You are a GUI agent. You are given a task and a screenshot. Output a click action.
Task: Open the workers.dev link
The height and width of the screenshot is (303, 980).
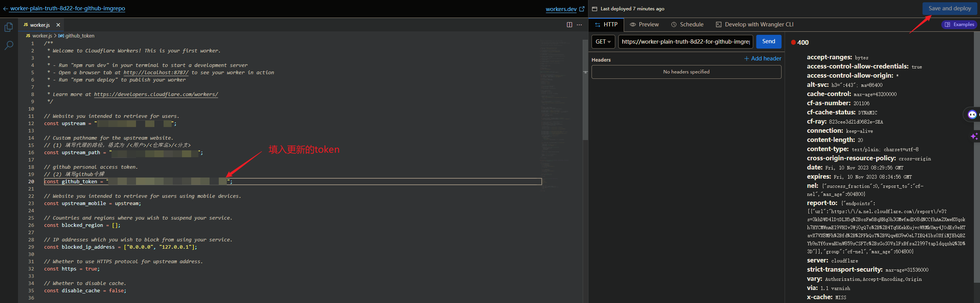tap(561, 9)
